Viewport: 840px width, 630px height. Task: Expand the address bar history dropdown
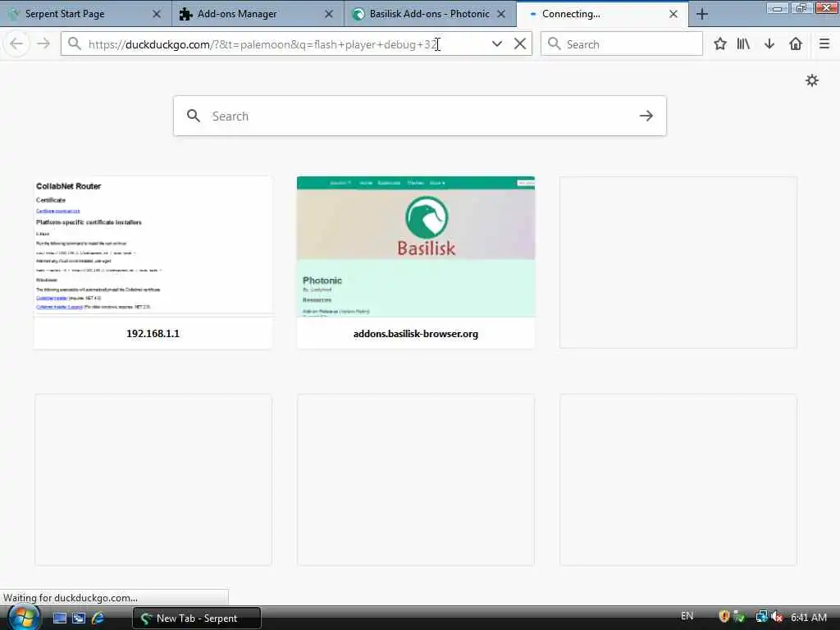tap(497, 44)
